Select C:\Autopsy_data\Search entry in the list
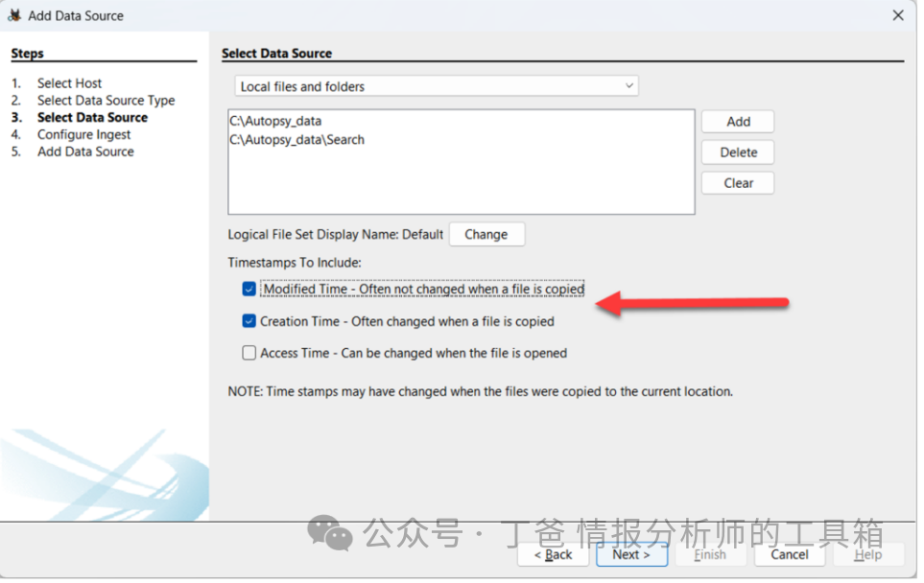Viewport: 924px width, 583px height. pyautogui.click(x=298, y=141)
